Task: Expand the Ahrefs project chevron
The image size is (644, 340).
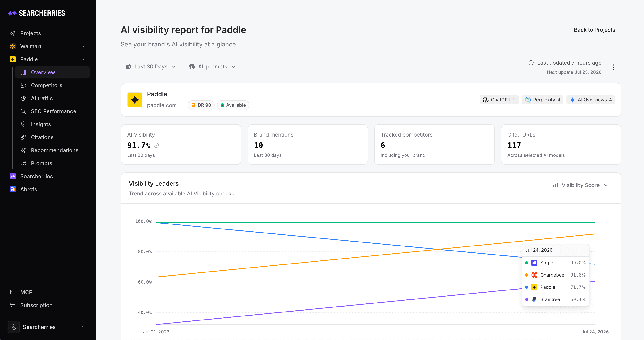Action: (x=83, y=190)
